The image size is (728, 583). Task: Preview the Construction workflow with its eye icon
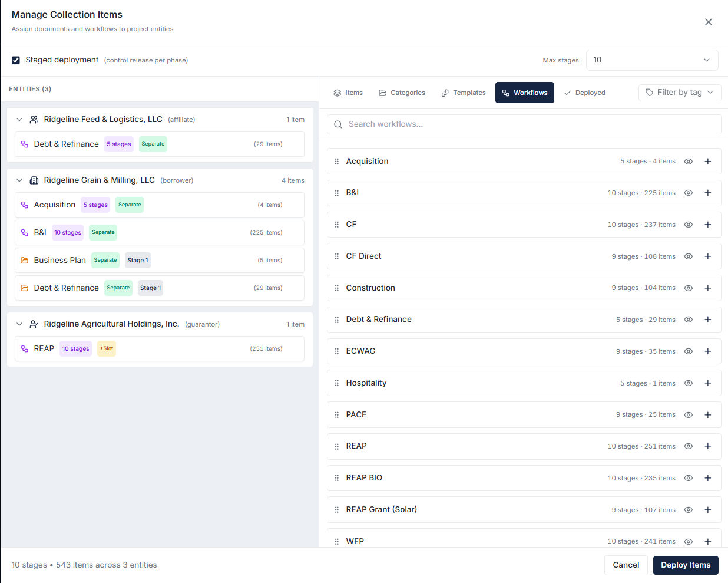coord(689,288)
